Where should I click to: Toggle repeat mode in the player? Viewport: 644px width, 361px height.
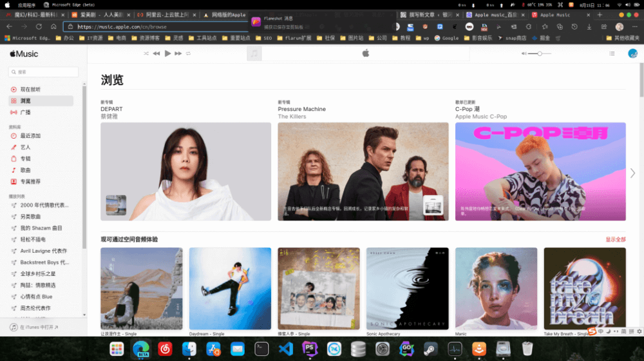(x=189, y=54)
